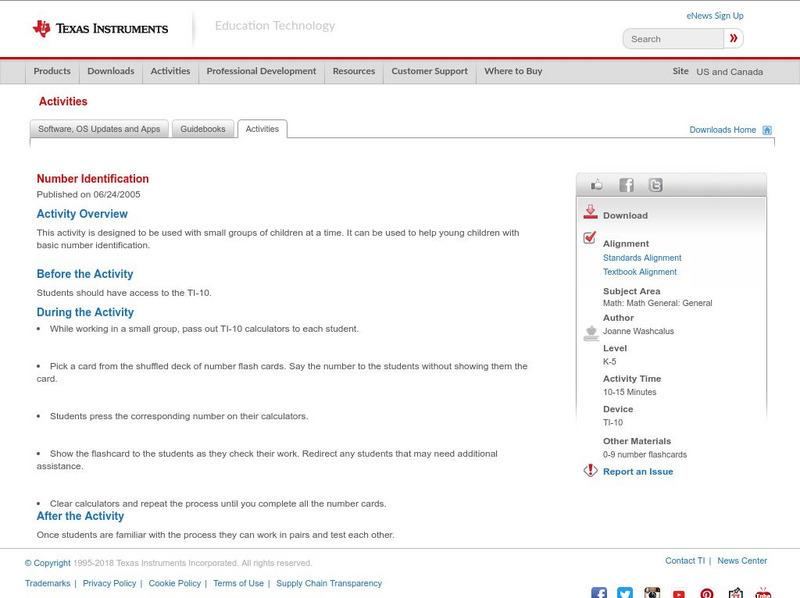Image resolution: width=800 pixels, height=598 pixels.
Task: Click the K-5 level value
Action: pos(609,362)
